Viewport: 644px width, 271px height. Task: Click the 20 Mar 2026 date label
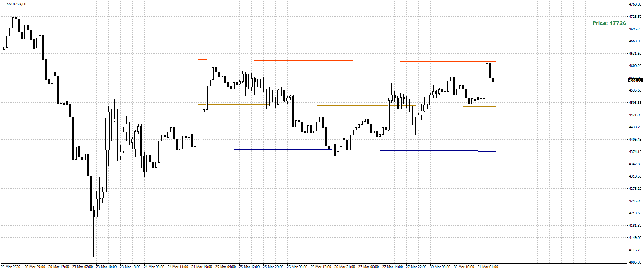[10, 267]
